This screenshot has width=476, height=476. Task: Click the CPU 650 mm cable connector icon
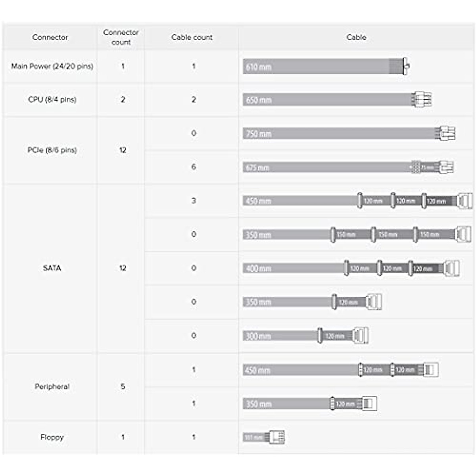[422, 100]
